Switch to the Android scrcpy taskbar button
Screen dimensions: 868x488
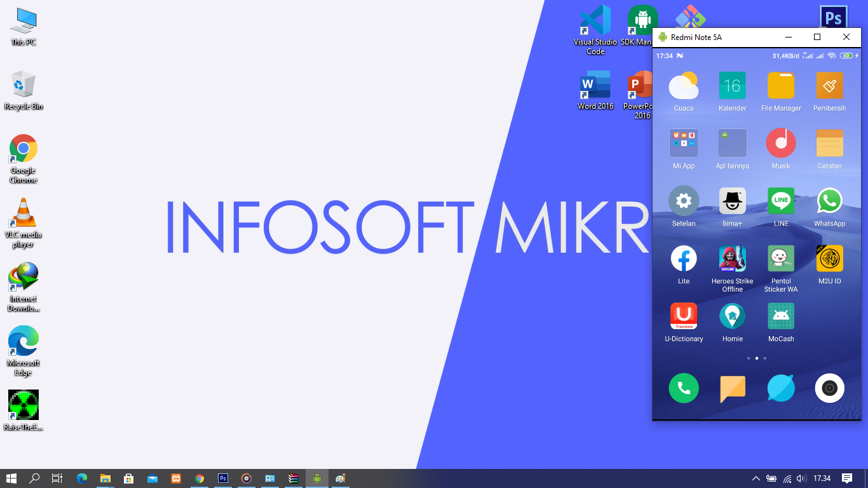pyautogui.click(x=317, y=478)
